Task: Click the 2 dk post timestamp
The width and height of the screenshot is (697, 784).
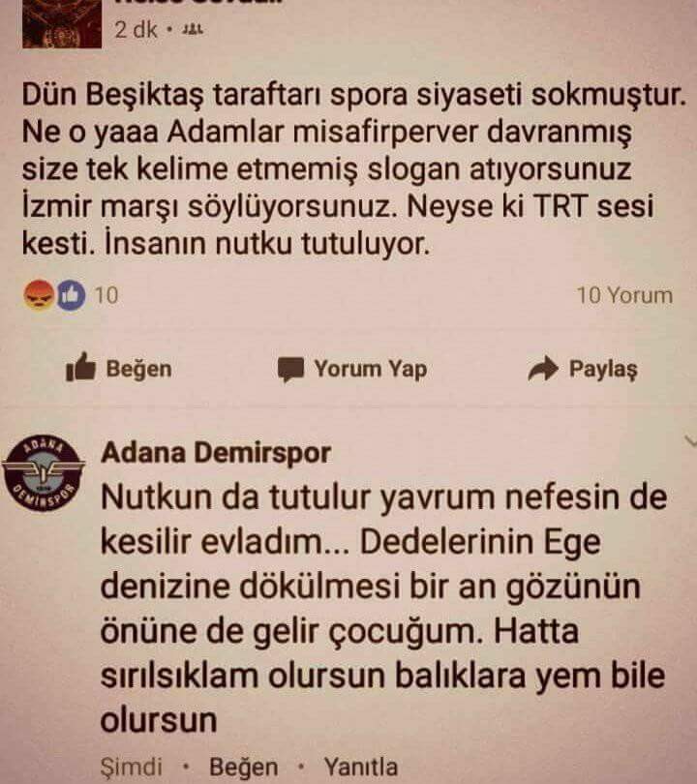Action: pyautogui.click(x=136, y=29)
